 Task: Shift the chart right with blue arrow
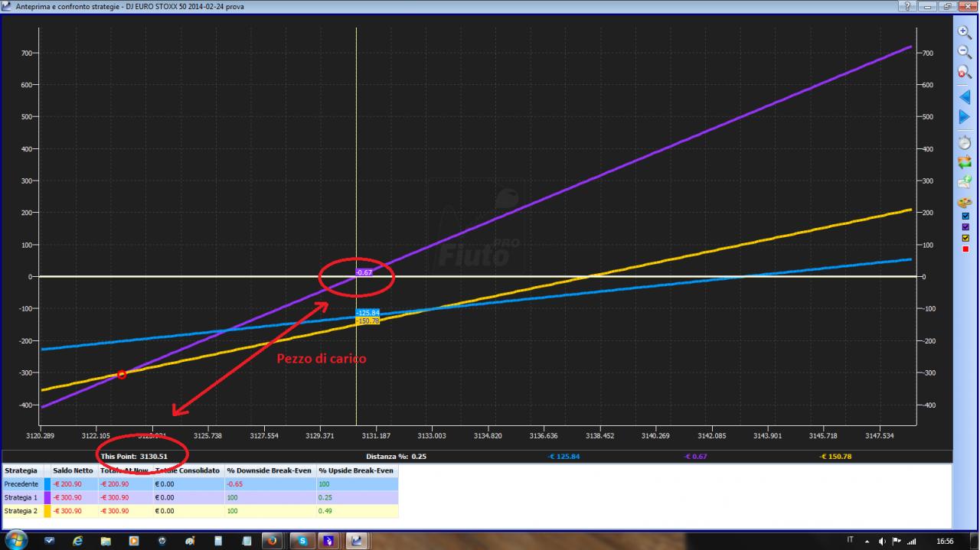(965, 117)
